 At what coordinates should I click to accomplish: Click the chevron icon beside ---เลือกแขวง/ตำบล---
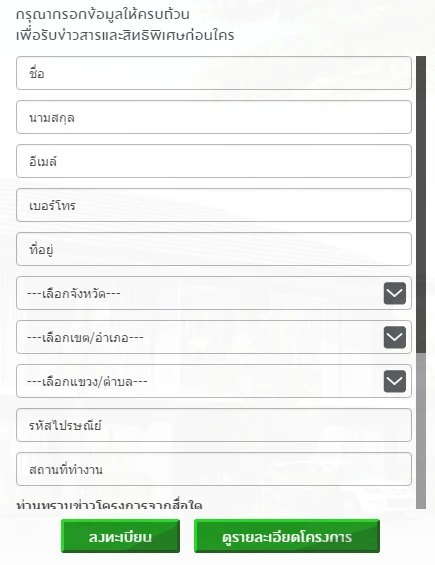click(395, 381)
